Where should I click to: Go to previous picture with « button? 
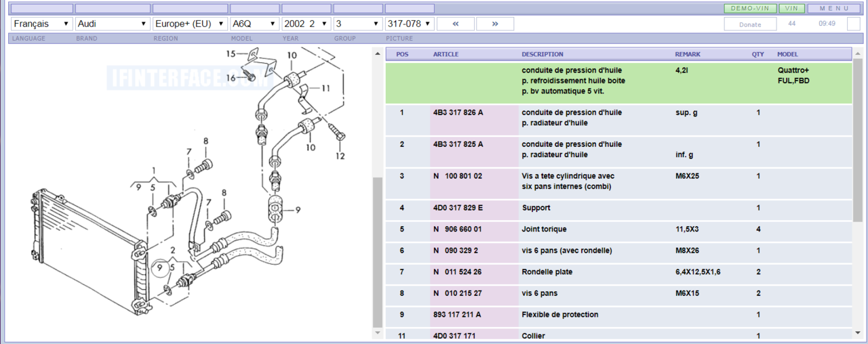(x=455, y=24)
